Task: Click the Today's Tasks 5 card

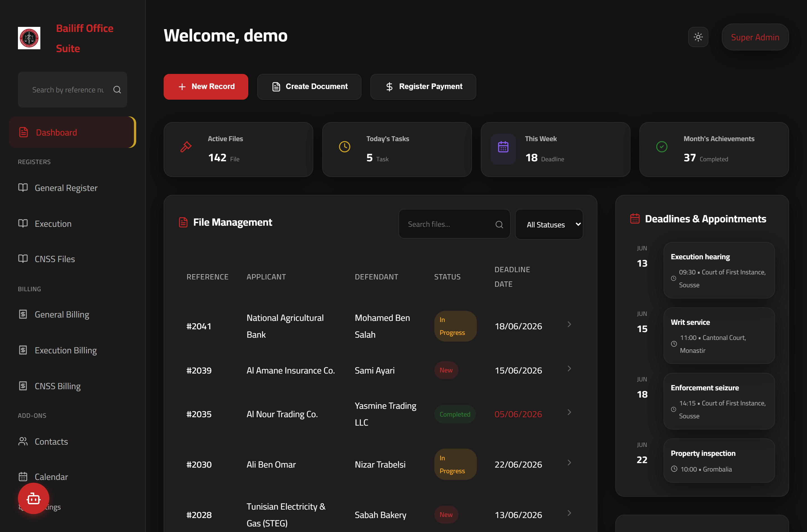Action: tap(397, 149)
